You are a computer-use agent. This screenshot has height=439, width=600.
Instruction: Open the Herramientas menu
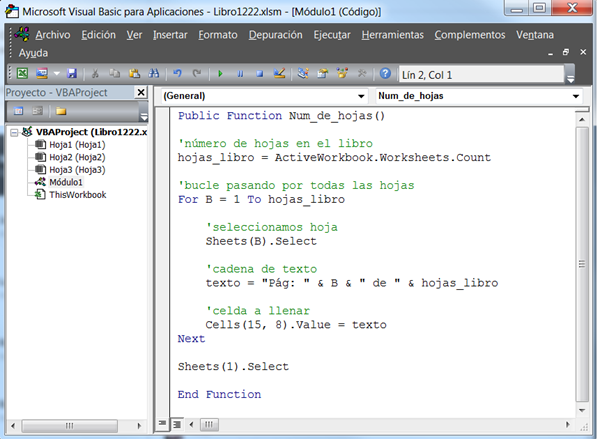(392, 34)
